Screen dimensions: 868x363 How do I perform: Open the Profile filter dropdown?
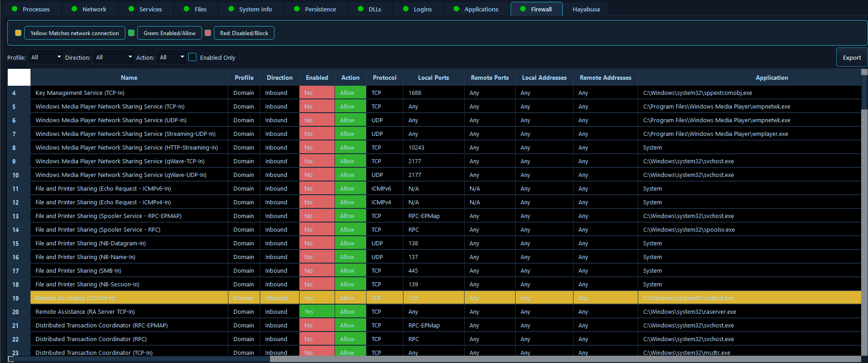(46, 57)
